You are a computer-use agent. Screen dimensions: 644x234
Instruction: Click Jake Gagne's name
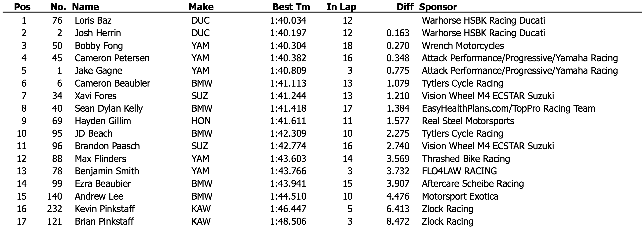click(98, 71)
